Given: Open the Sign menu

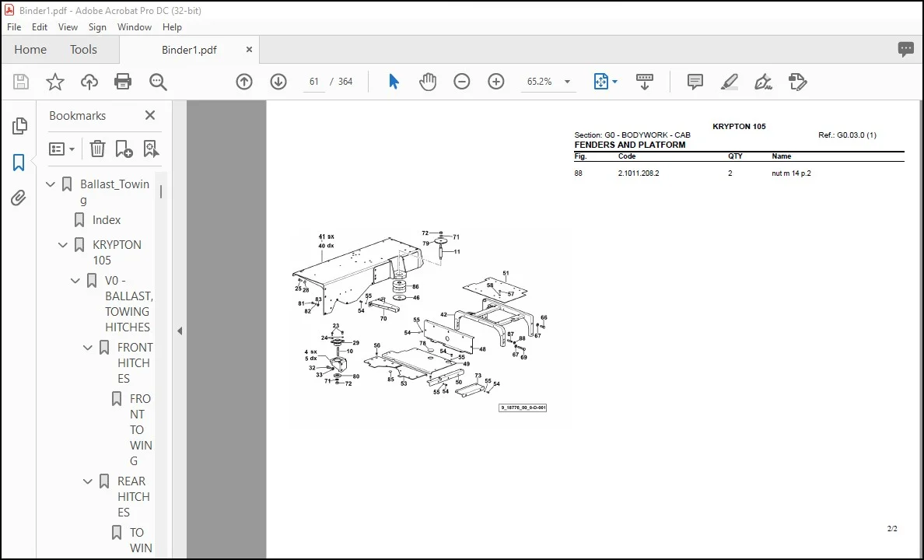Looking at the screenshot, I should pyautogui.click(x=97, y=27).
